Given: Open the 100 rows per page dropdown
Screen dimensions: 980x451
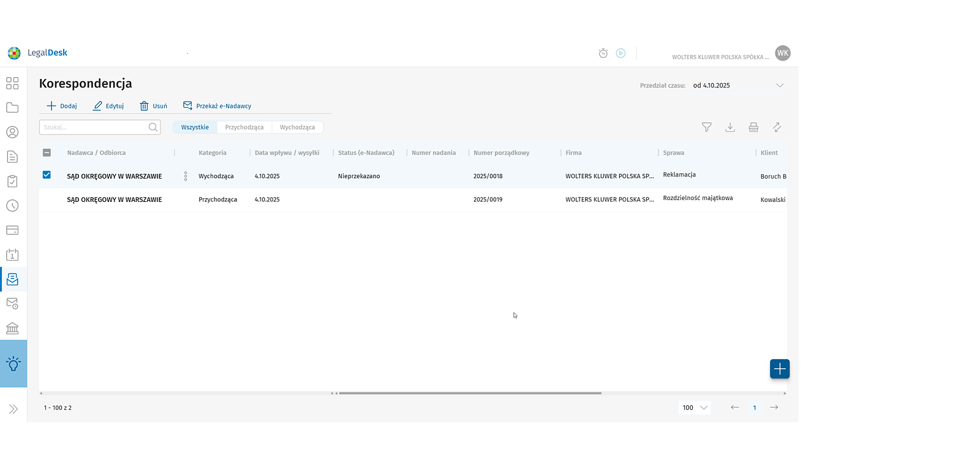Looking at the screenshot, I should [695, 408].
